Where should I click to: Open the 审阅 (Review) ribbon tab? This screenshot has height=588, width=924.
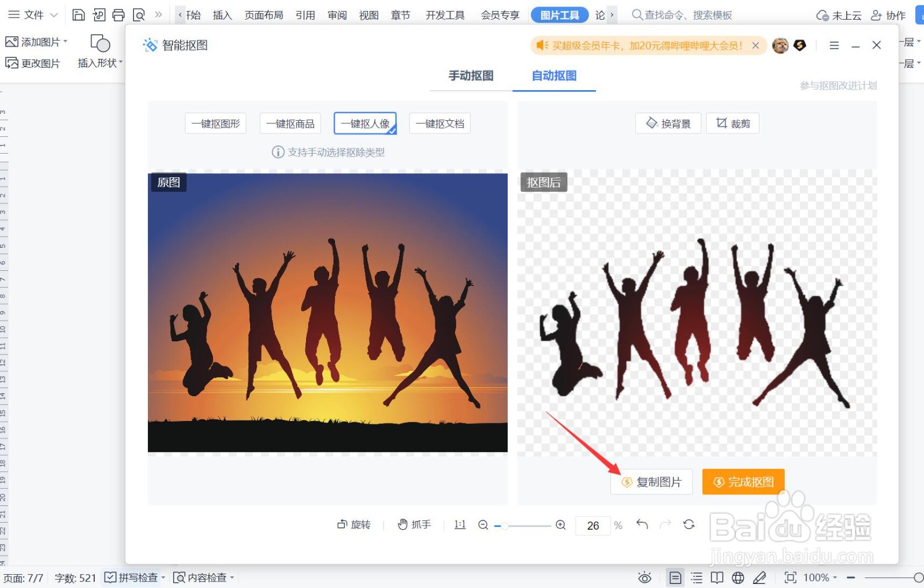coord(337,15)
